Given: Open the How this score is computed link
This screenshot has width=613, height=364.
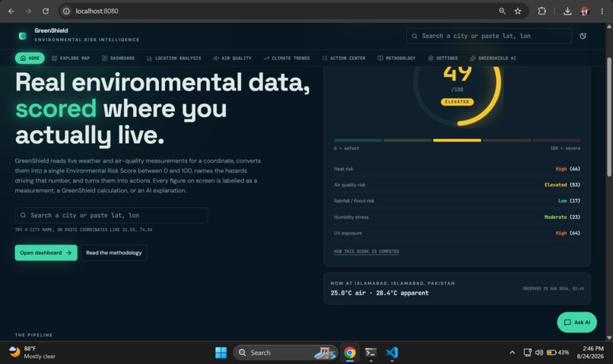Looking at the screenshot, I should pos(367,252).
